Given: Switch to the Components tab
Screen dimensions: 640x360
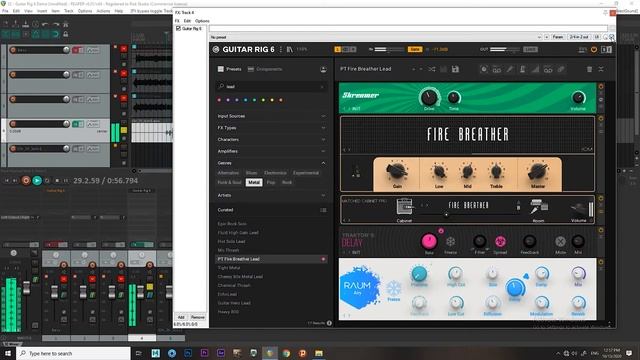Looking at the screenshot, I should coord(265,69).
